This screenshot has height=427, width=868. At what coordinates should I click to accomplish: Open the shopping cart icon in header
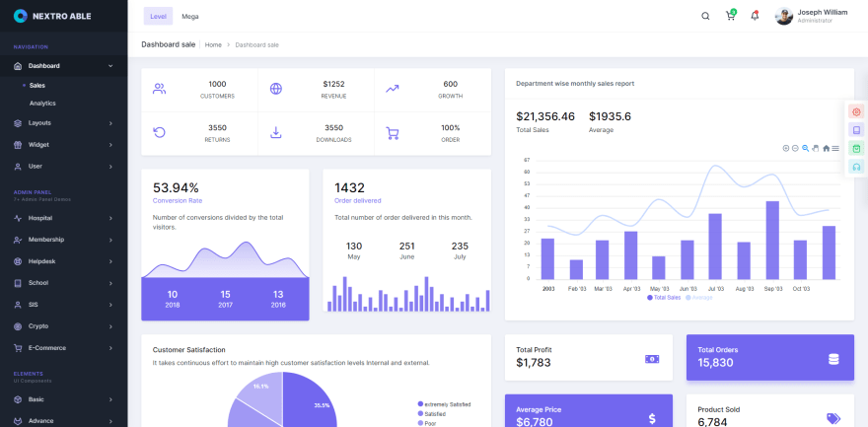coord(731,16)
